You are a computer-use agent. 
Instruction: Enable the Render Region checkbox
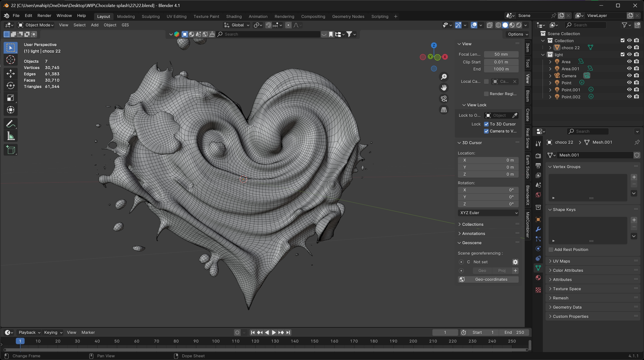coord(486,94)
